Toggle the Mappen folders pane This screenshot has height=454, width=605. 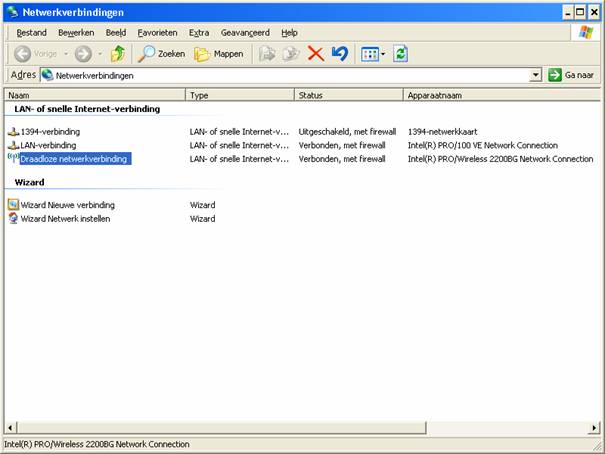pyautogui.click(x=219, y=54)
